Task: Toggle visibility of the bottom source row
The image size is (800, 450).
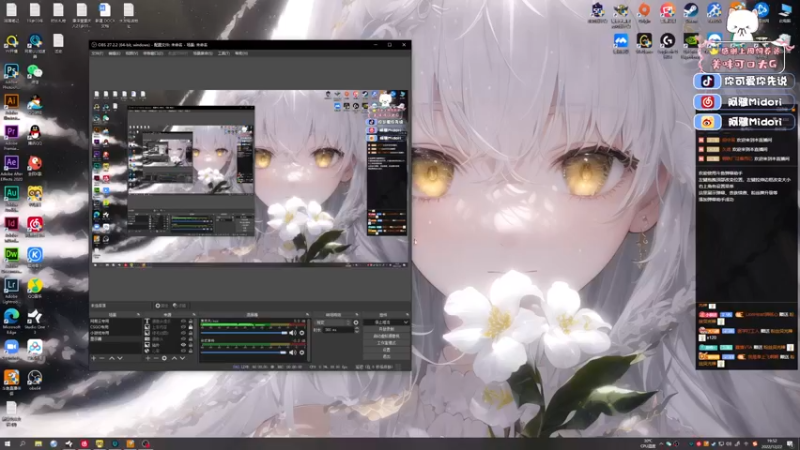Action: tap(184, 351)
